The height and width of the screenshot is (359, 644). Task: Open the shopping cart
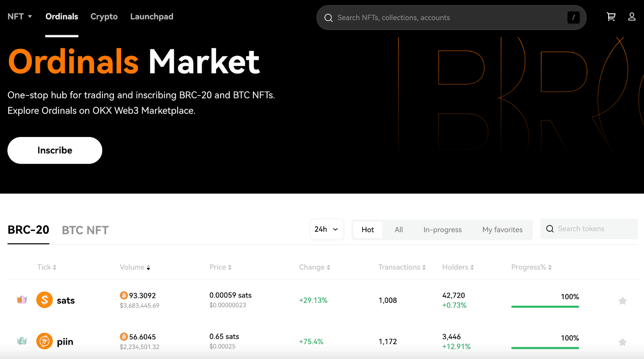(611, 17)
